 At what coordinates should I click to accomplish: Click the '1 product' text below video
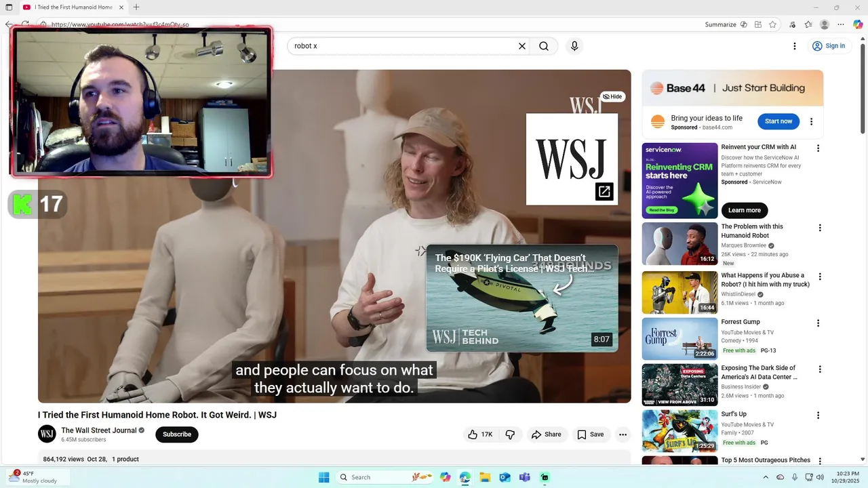(125, 460)
